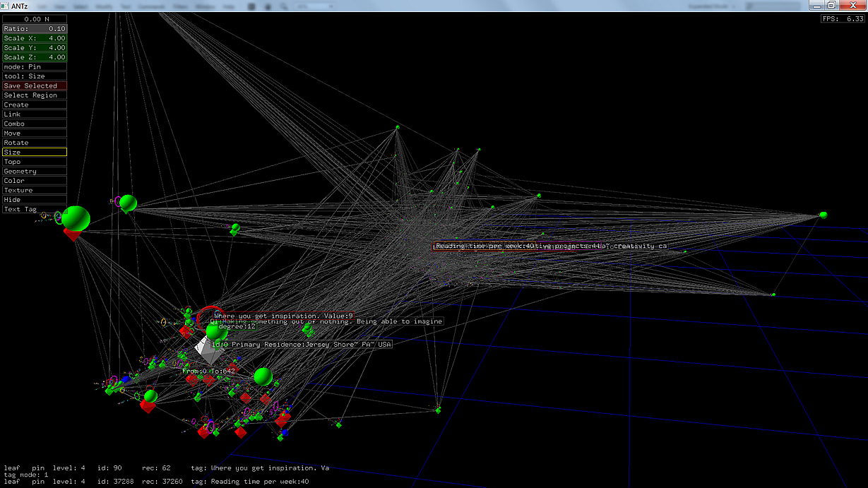Choose the Move tool entry
Image resolution: width=868 pixels, height=488 pixels.
coord(35,133)
